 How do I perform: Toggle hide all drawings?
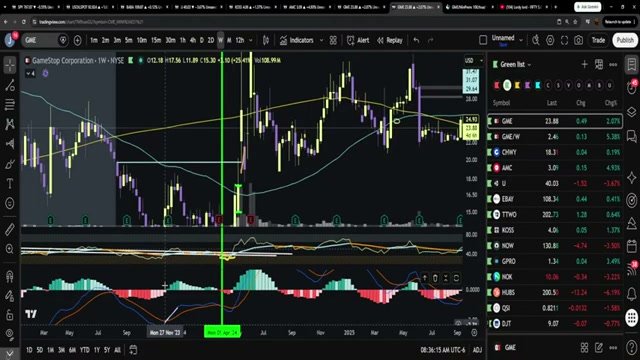pyautogui.click(x=10, y=335)
